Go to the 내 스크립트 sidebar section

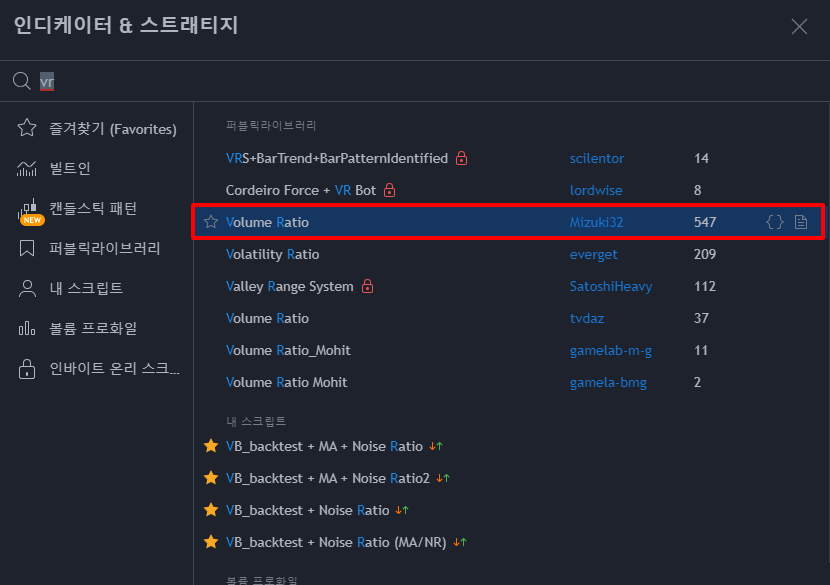pos(86,289)
